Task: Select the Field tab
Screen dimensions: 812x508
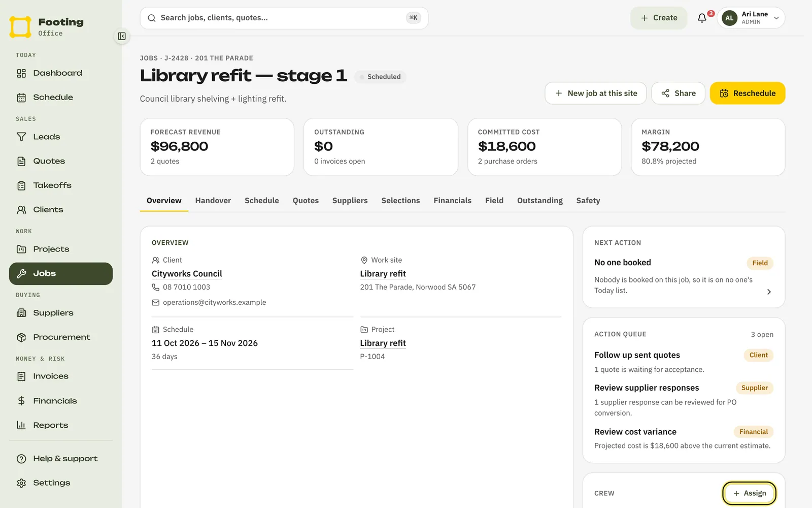Action: (494, 201)
